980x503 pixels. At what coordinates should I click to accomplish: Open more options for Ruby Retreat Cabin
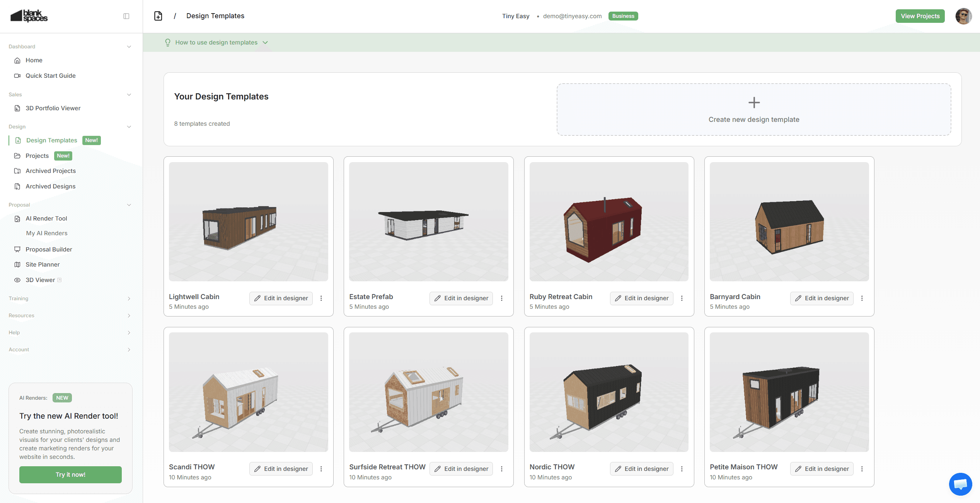[682, 298]
